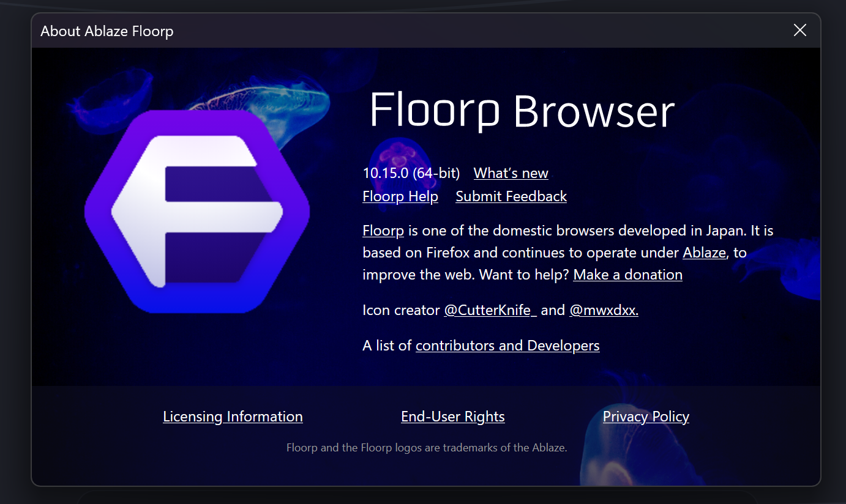Click the About Ablaze Floorp title text
846x504 pixels.
tap(107, 31)
